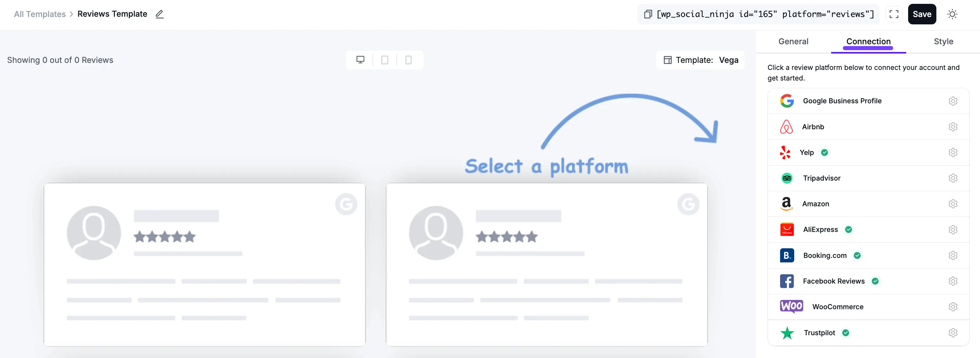This screenshot has height=358, width=980.
Task: Open Trustpilot settings gear
Action: 953,332
